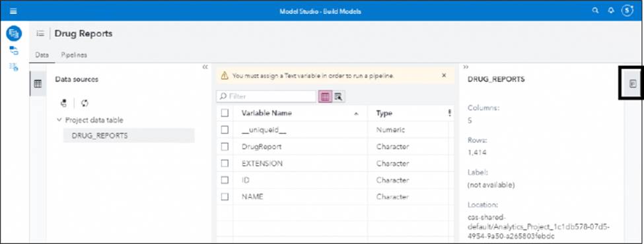The image size is (644, 244).
Task: Click the Filter input field
Action: pyautogui.click(x=266, y=97)
